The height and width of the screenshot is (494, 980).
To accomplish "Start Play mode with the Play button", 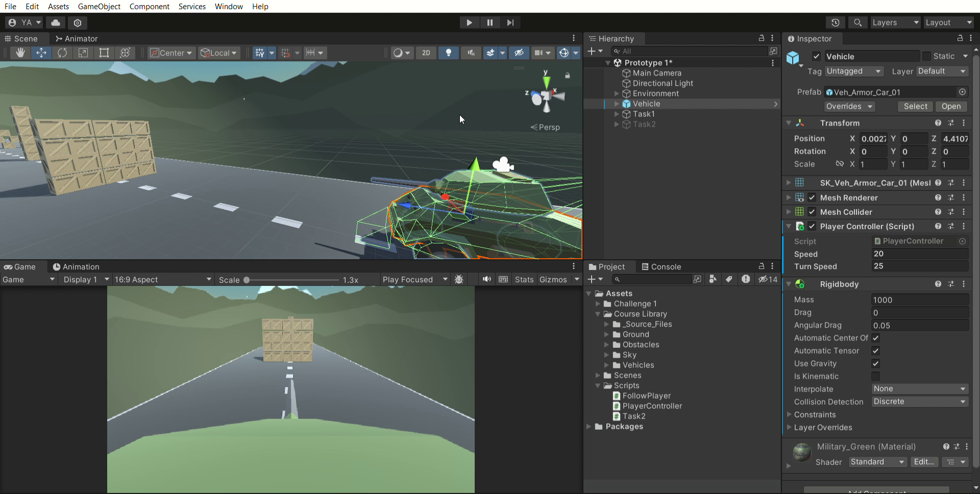I will pyautogui.click(x=469, y=22).
